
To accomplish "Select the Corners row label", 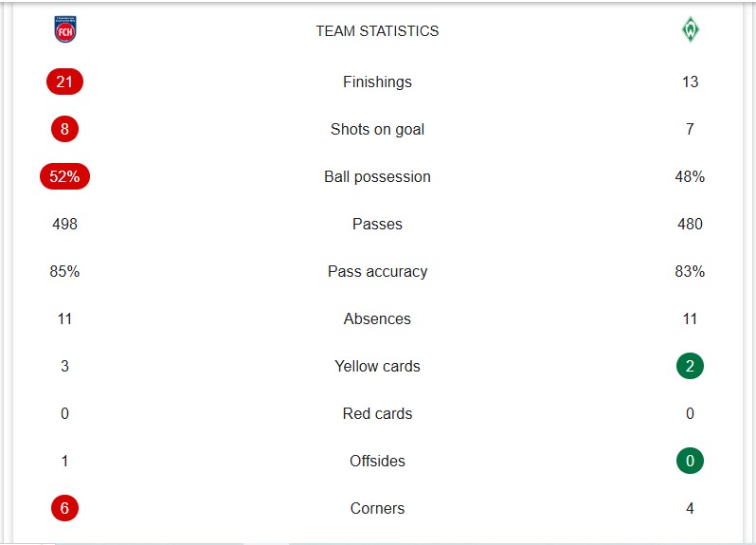I will tap(377, 508).
